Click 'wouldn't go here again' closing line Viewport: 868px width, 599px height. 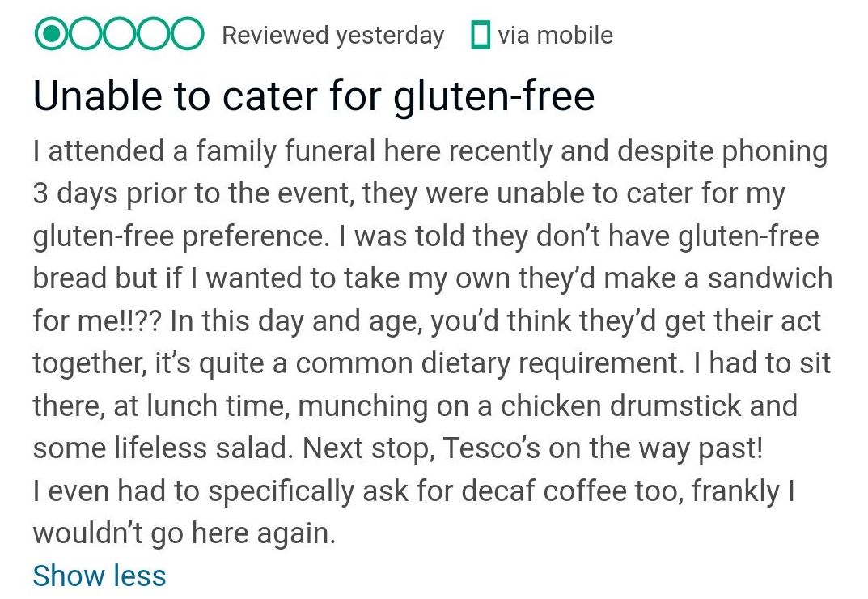[x=184, y=533]
